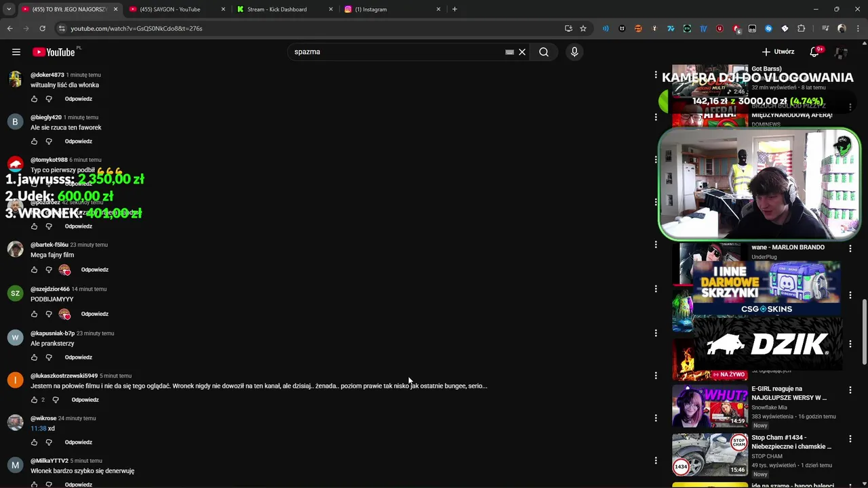Dislike the comment by @wikrose

pos(49,443)
